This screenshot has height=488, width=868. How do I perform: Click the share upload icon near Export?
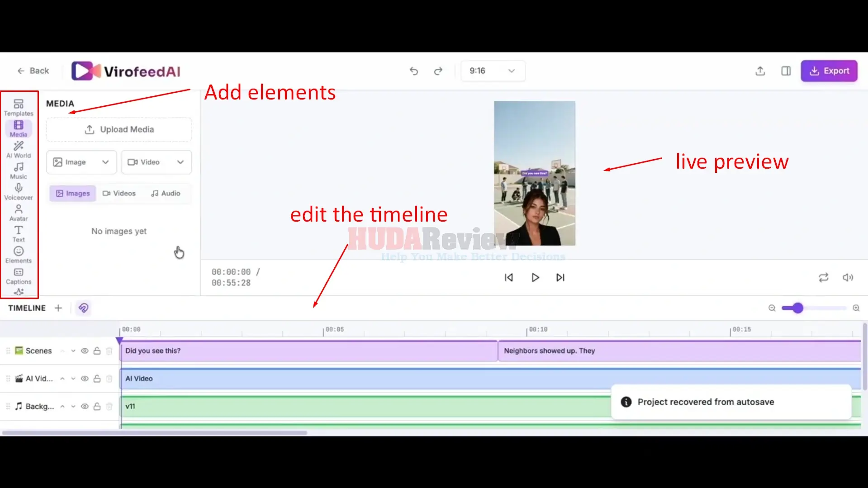(x=760, y=71)
